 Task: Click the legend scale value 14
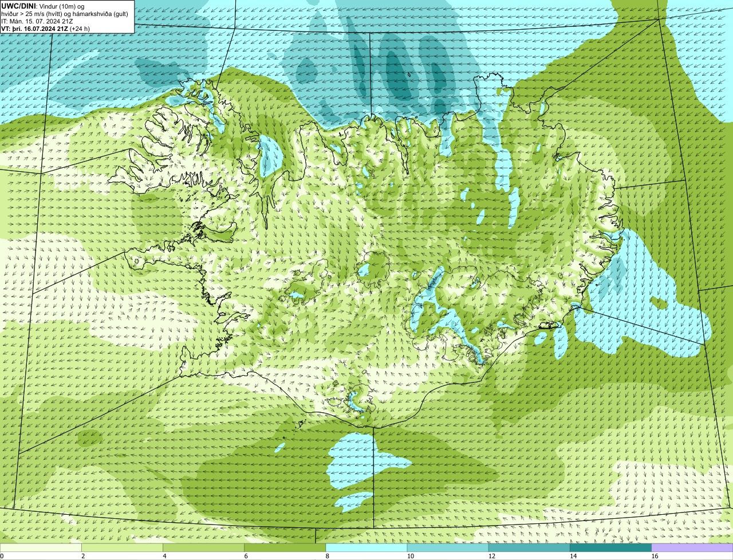[573, 556]
